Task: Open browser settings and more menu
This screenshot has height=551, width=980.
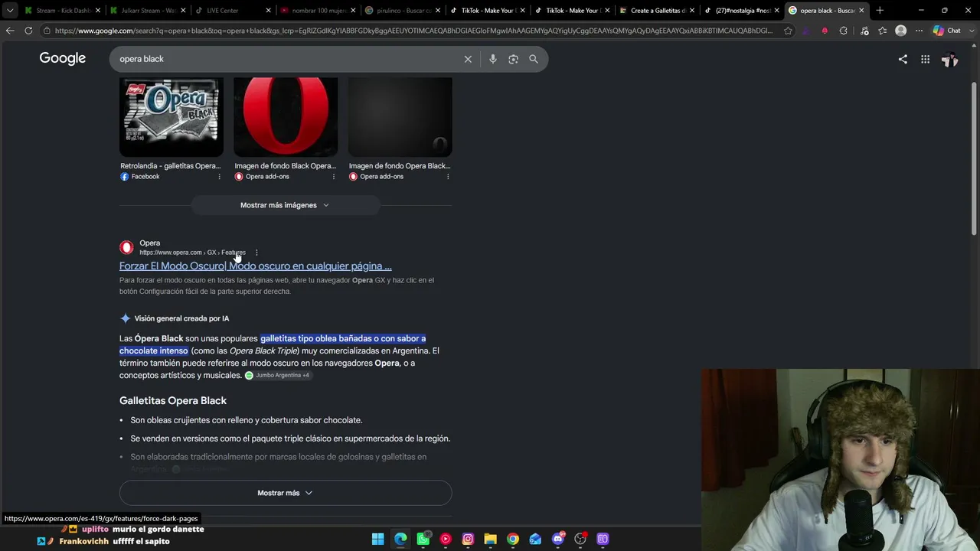Action: (x=919, y=31)
